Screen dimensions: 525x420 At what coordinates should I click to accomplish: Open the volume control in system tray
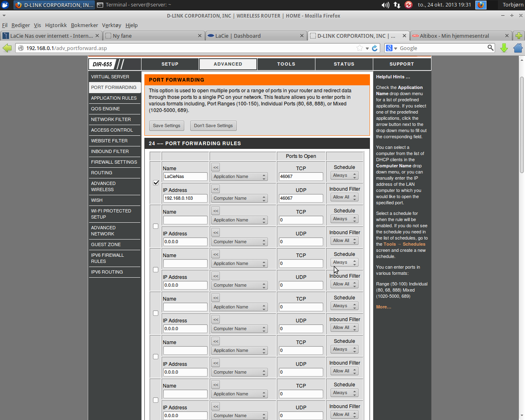(385, 5)
